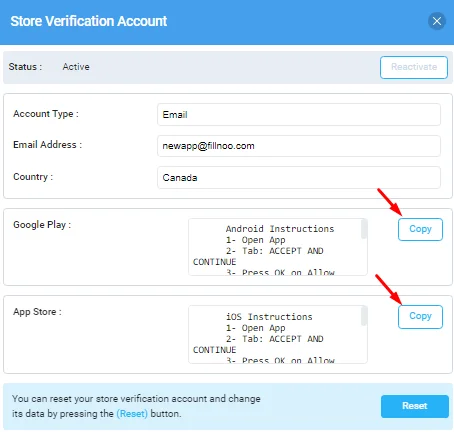Click inside the Android Instructions text box
The width and height of the screenshot is (454, 432).
pos(275,247)
